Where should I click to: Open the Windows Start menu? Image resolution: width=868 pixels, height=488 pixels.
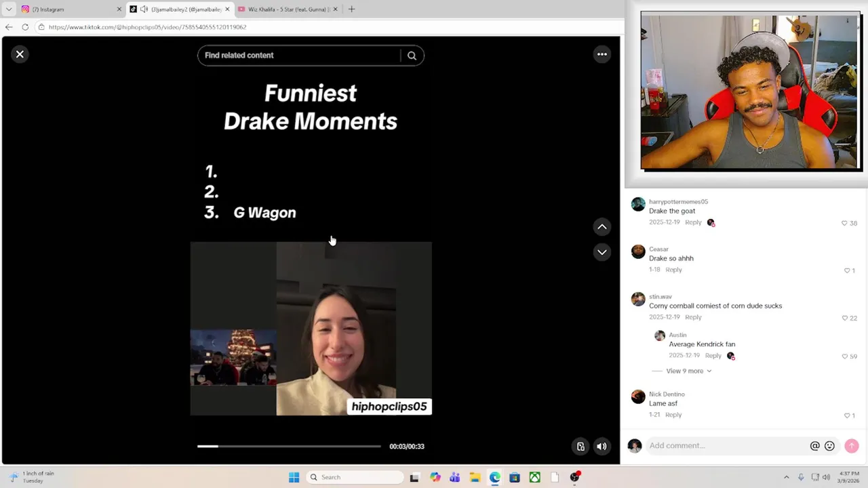click(x=294, y=477)
